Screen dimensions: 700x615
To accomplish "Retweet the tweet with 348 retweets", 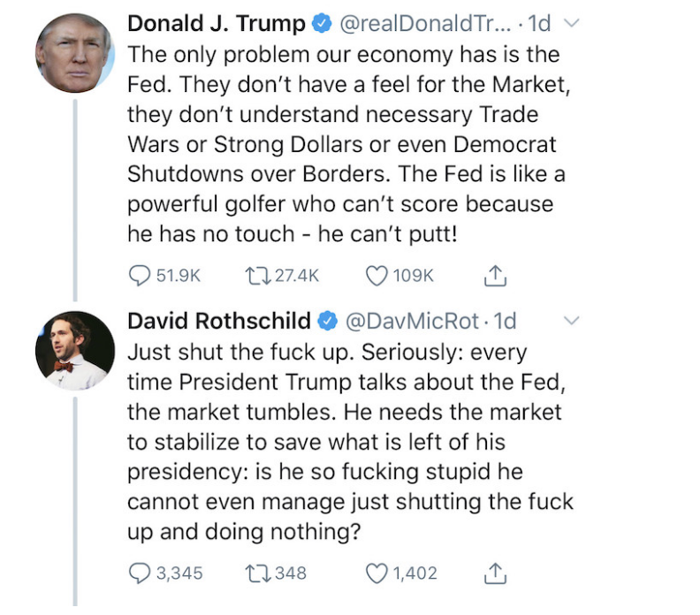I will [x=254, y=573].
